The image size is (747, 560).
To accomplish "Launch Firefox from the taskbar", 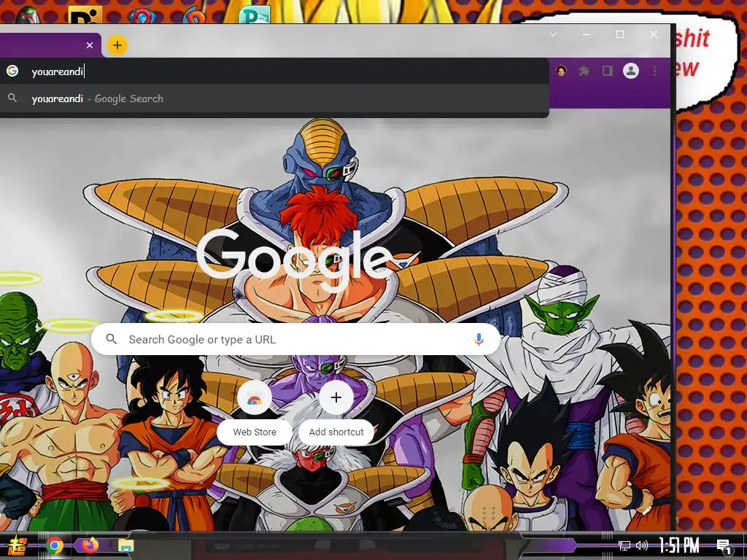I will (x=90, y=545).
